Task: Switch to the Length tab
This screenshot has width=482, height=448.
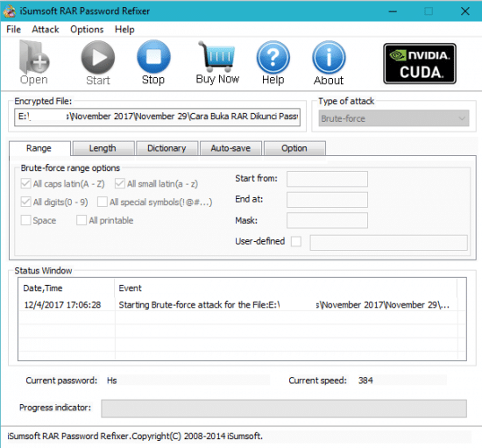Action: click(103, 148)
